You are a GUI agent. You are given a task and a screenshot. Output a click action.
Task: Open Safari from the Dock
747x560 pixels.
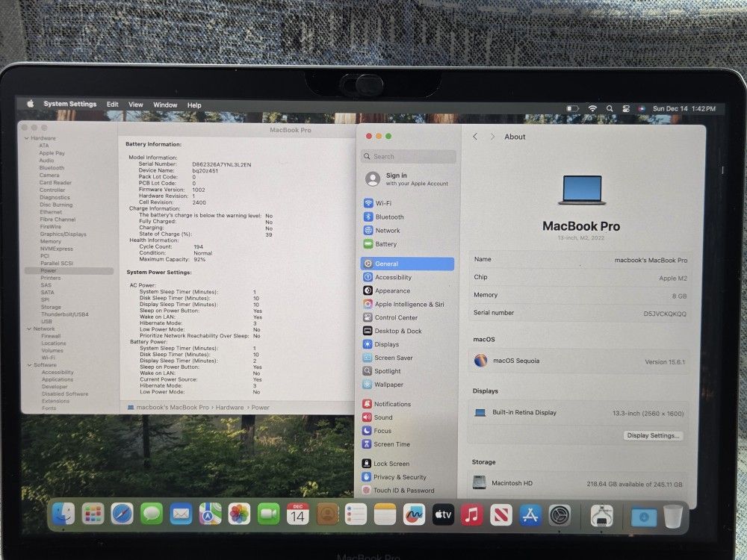tap(122, 514)
